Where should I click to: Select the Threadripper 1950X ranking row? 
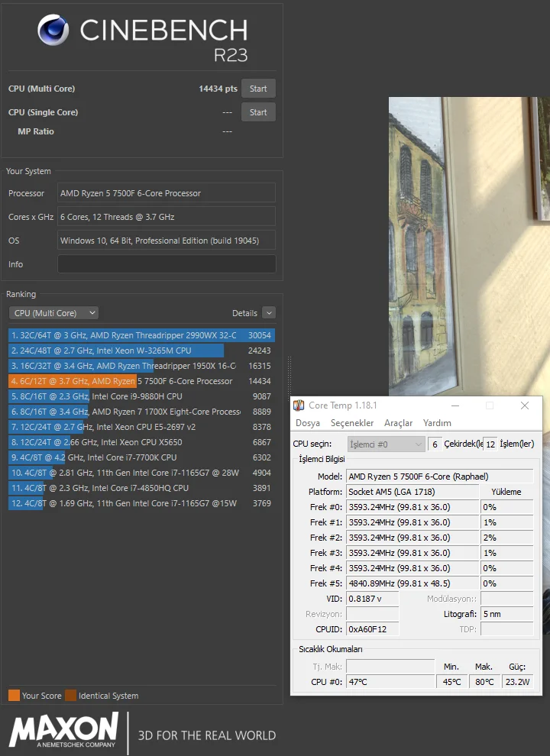[x=142, y=366]
